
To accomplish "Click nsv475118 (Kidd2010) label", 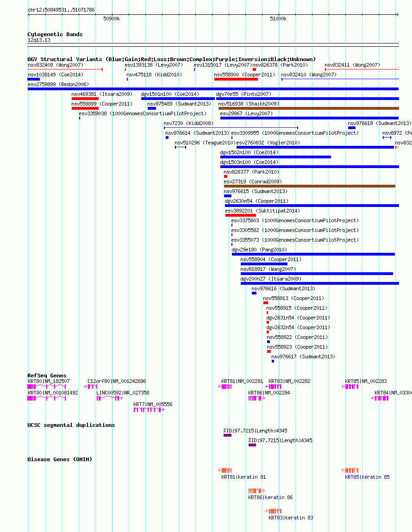I will [154, 75].
